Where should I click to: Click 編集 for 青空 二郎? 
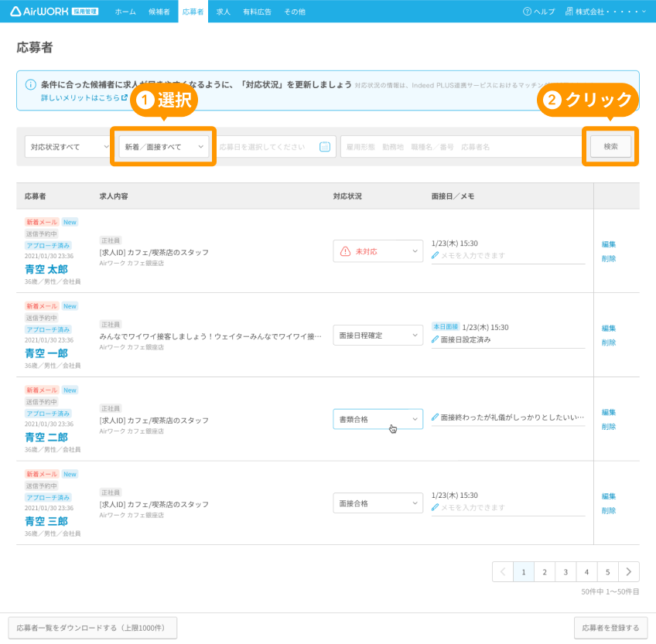(608, 412)
